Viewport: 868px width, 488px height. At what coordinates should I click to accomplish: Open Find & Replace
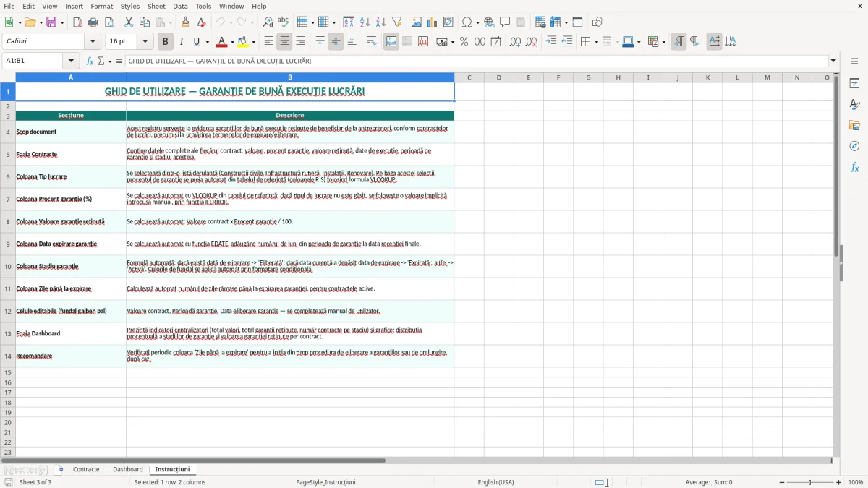coord(268,22)
